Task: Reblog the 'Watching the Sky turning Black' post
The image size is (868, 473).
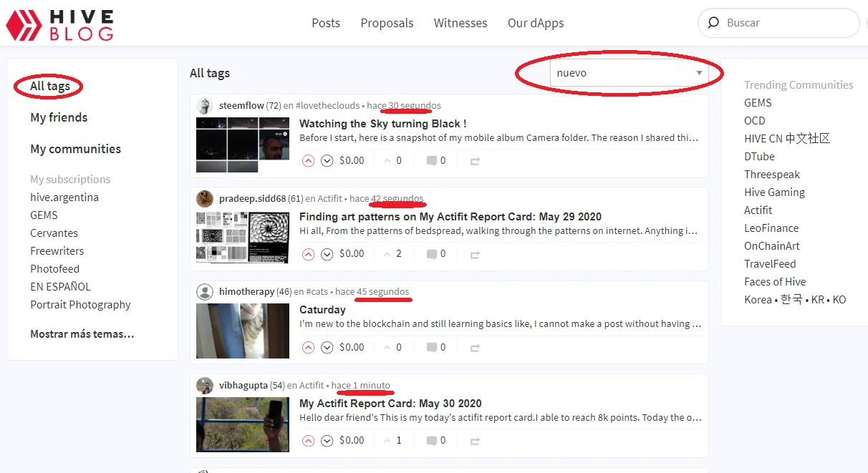Action: 475,162
